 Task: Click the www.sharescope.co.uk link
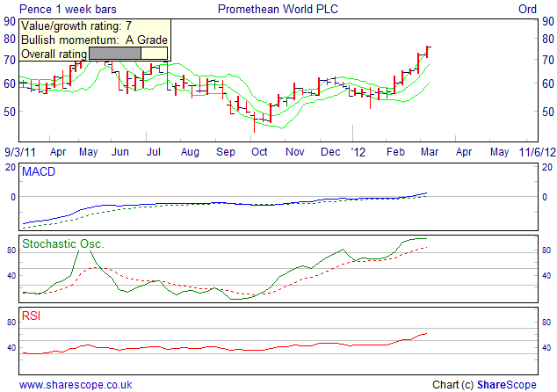point(76,385)
